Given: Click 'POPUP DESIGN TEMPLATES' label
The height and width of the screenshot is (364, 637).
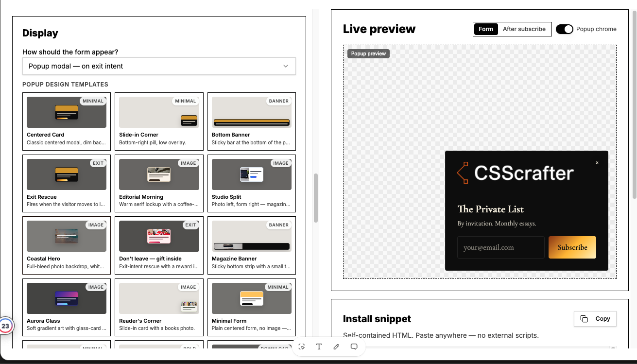Looking at the screenshot, I should coord(65,84).
